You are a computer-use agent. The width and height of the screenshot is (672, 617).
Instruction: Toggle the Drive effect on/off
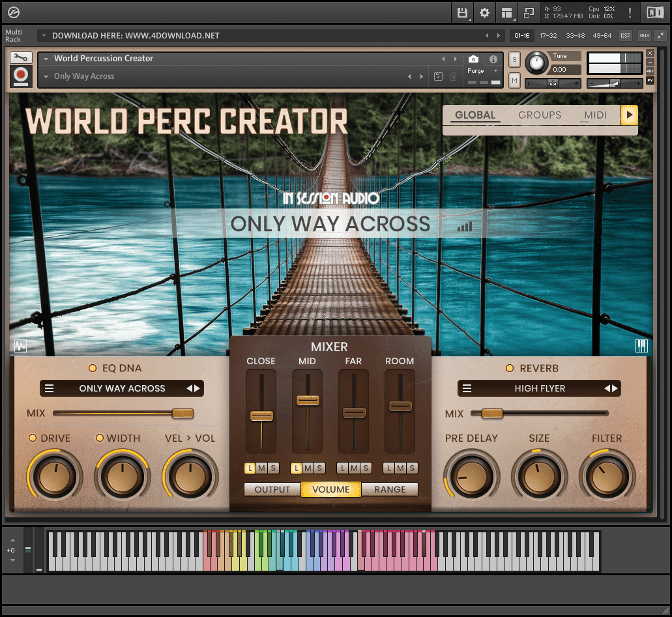32,438
